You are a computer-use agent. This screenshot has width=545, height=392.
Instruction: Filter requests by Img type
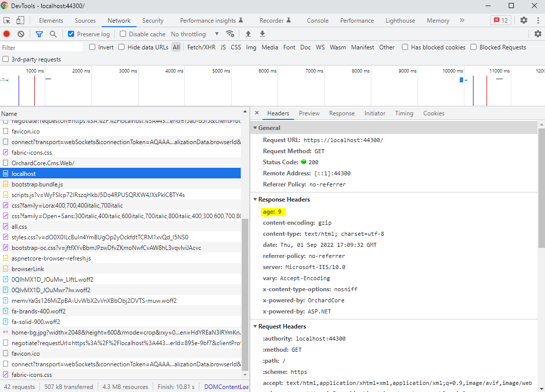[251, 47]
